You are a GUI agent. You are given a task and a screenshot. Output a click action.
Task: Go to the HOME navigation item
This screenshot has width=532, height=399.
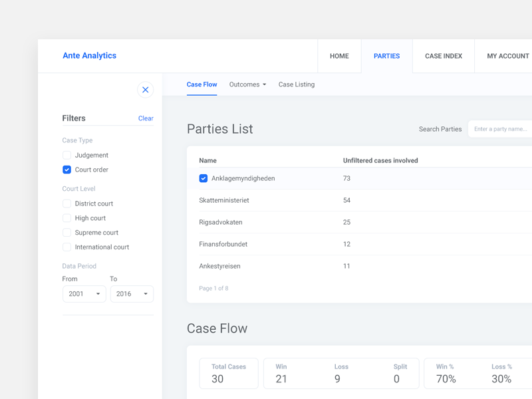pos(339,56)
